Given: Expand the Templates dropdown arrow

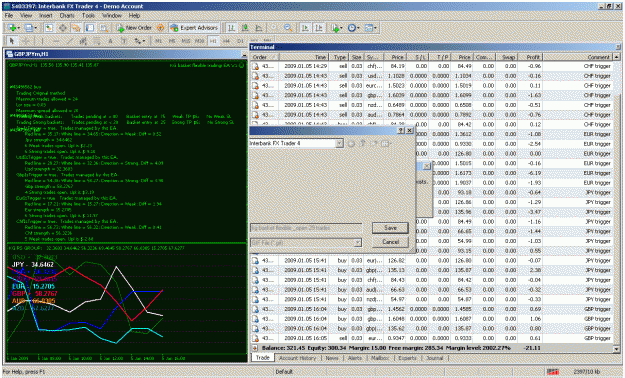Looking at the screenshot, I should point(375,28).
